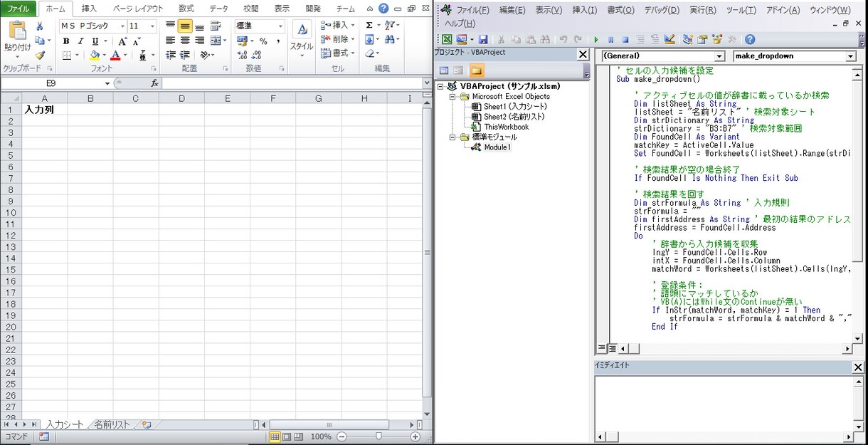This screenshot has height=445, width=868.
Task: Open the スタイル styles button
Action: click(x=302, y=37)
